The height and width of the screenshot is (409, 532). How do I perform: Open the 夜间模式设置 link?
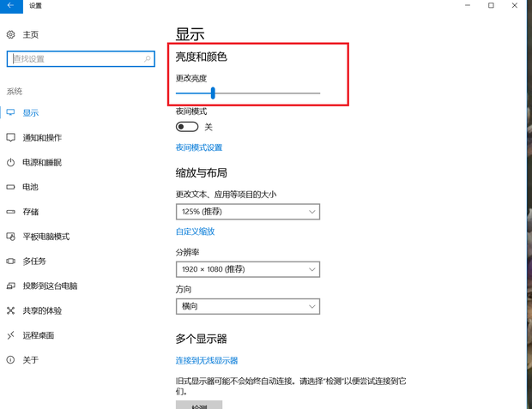[199, 147]
